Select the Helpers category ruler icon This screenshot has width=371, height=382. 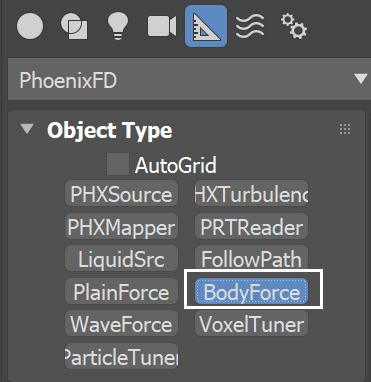(206, 26)
